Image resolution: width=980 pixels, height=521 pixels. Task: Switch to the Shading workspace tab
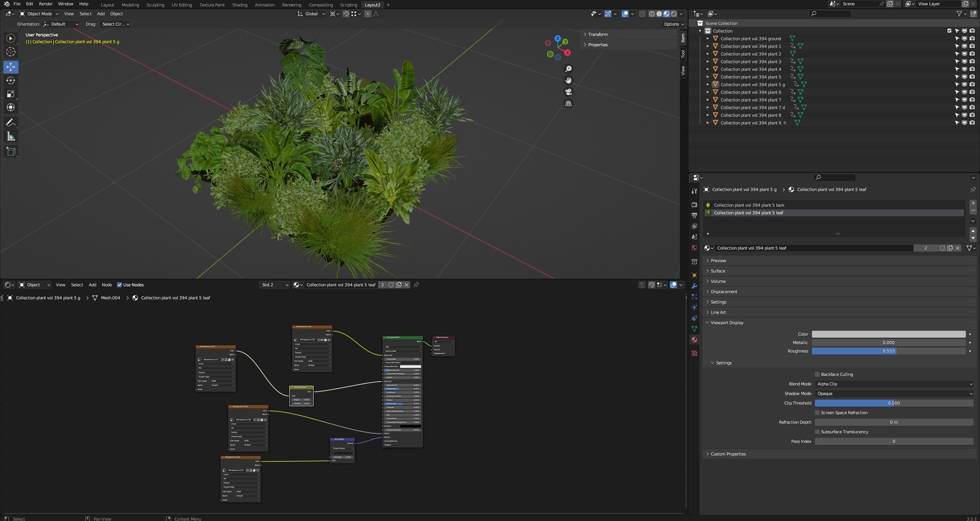pyautogui.click(x=240, y=5)
